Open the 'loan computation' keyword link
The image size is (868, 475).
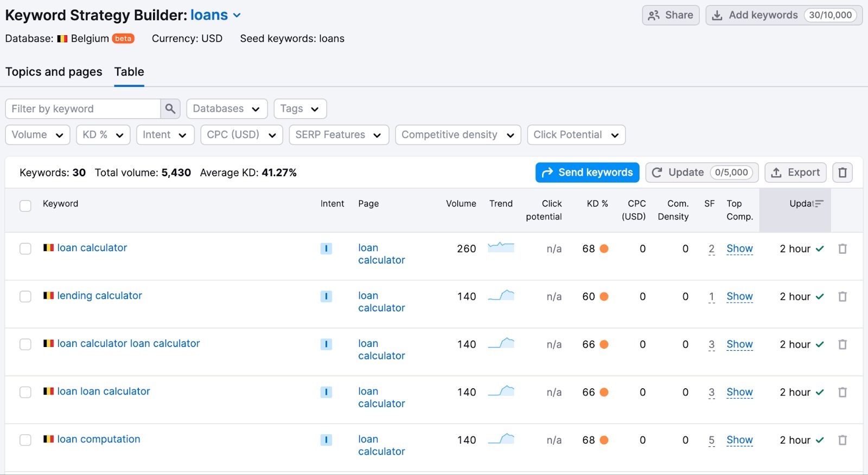[x=99, y=439]
